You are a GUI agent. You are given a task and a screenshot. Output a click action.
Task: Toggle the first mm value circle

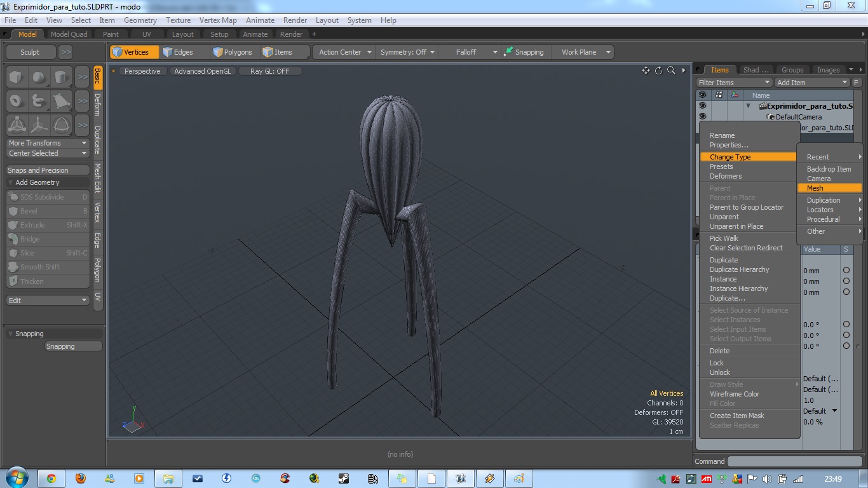click(x=846, y=270)
